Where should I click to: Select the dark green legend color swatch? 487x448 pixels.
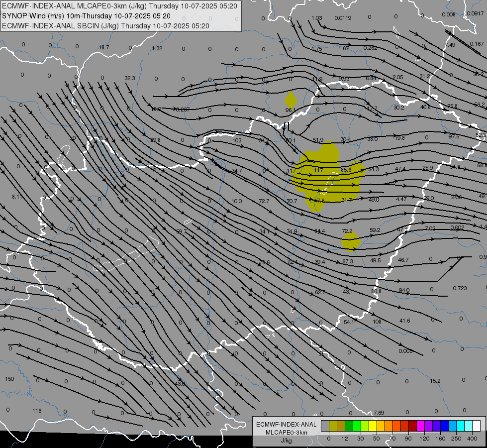tap(349, 426)
